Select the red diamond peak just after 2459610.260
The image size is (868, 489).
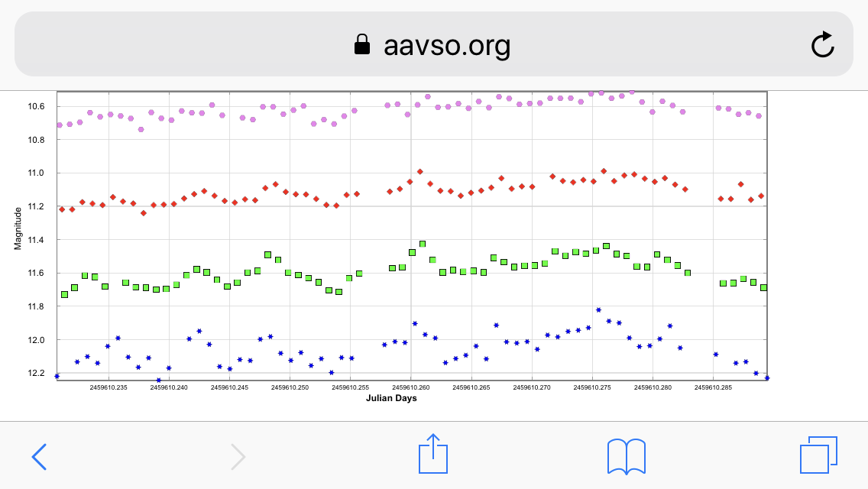pyautogui.click(x=420, y=172)
